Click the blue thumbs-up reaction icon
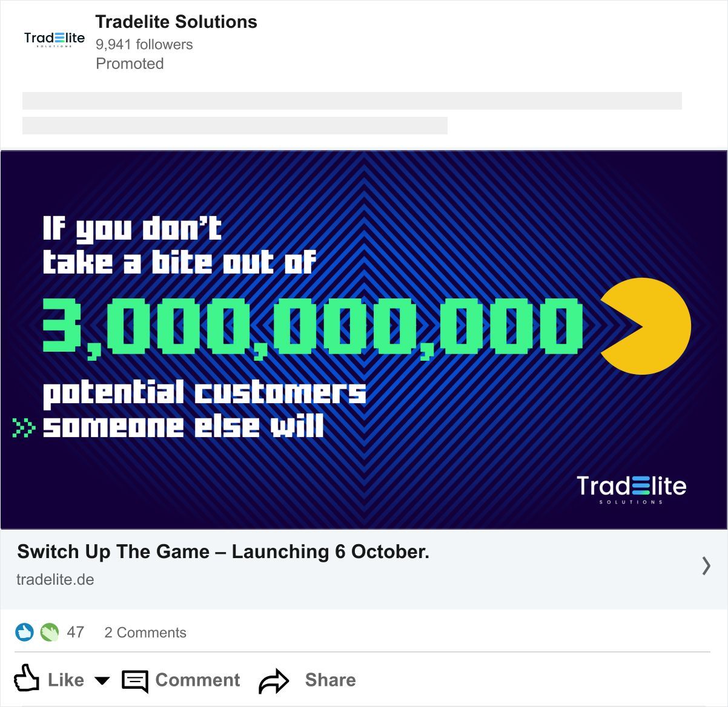 pyautogui.click(x=24, y=633)
